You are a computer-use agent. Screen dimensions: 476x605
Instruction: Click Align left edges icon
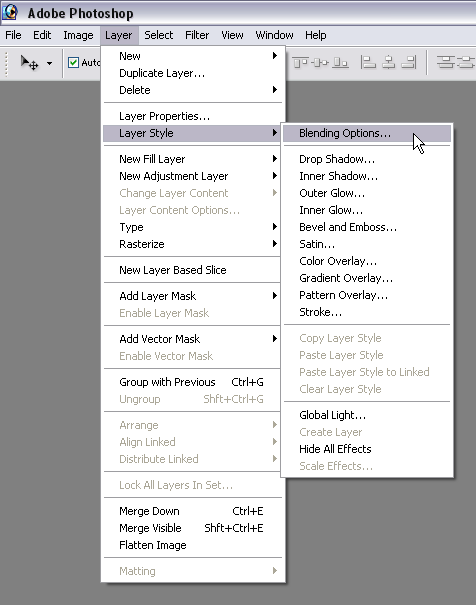(368, 62)
